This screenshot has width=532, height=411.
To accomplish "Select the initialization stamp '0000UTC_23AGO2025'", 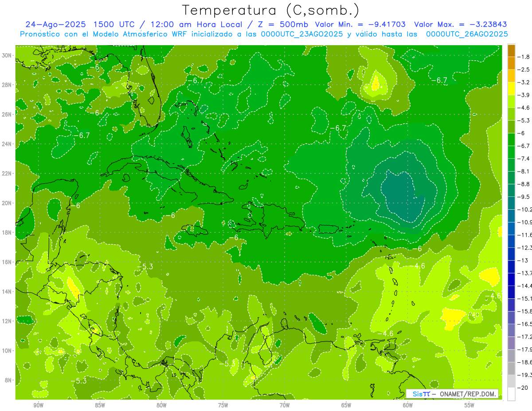I will (301, 34).
